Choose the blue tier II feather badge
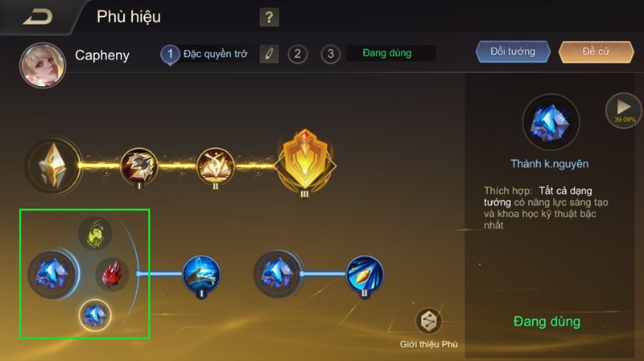 click(365, 276)
